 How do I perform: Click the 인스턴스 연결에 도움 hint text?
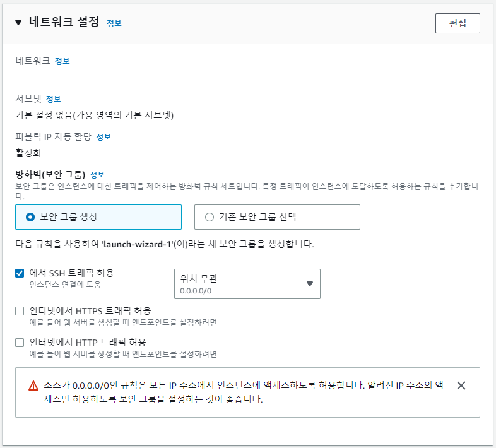click(65, 285)
